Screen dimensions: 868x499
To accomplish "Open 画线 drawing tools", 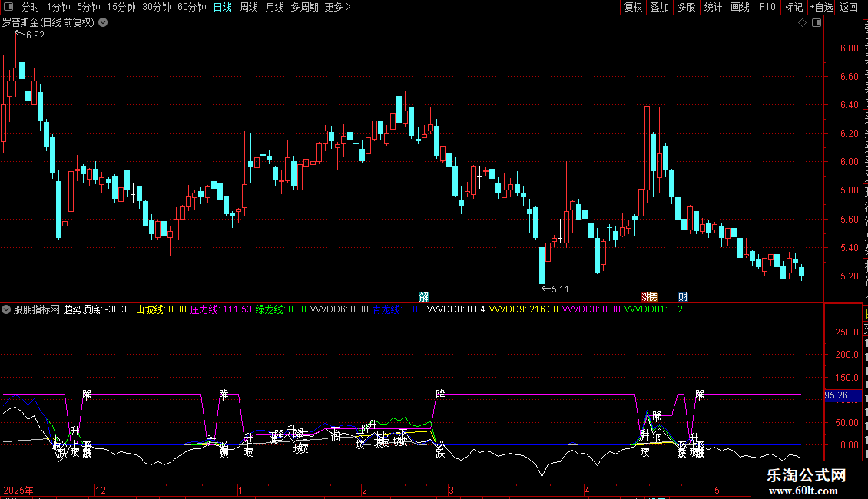I will 740,7.
